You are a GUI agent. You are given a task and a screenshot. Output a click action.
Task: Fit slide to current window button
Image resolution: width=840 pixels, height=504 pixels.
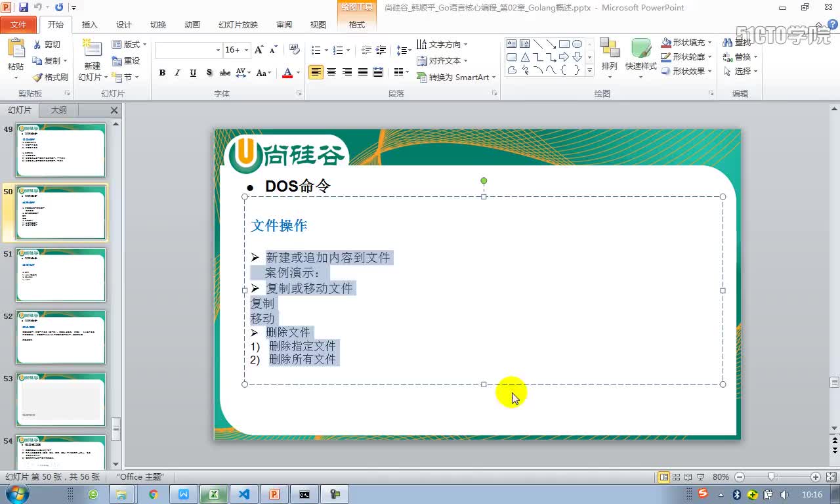click(830, 477)
